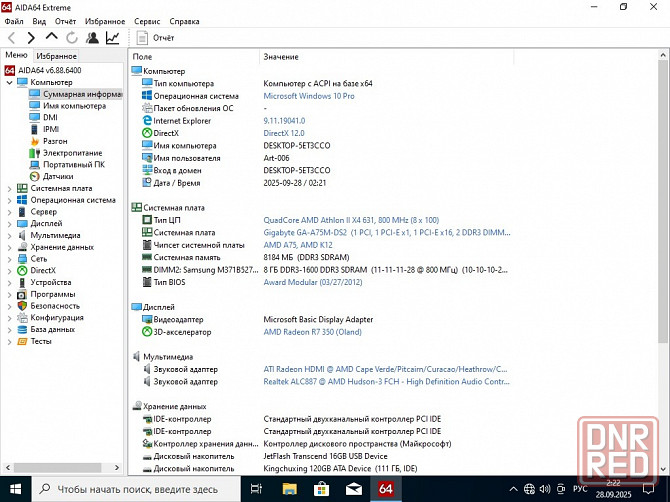Open the Сервис menu

[147, 20]
